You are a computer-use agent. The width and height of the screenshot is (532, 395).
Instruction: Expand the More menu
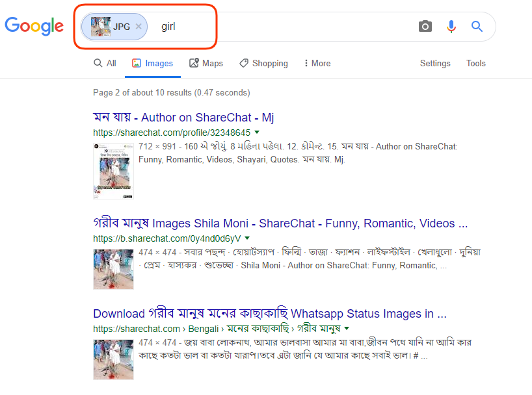click(317, 64)
